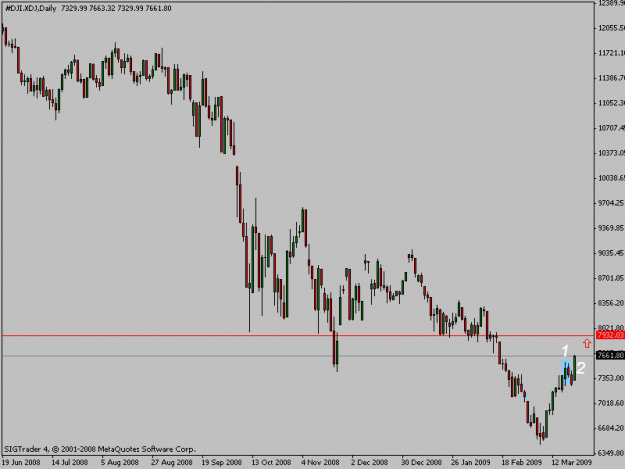The width and height of the screenshot is (625, 469).
Task: Click the 13 Oct 2008 date label
Action: click(x=271, y=462)
